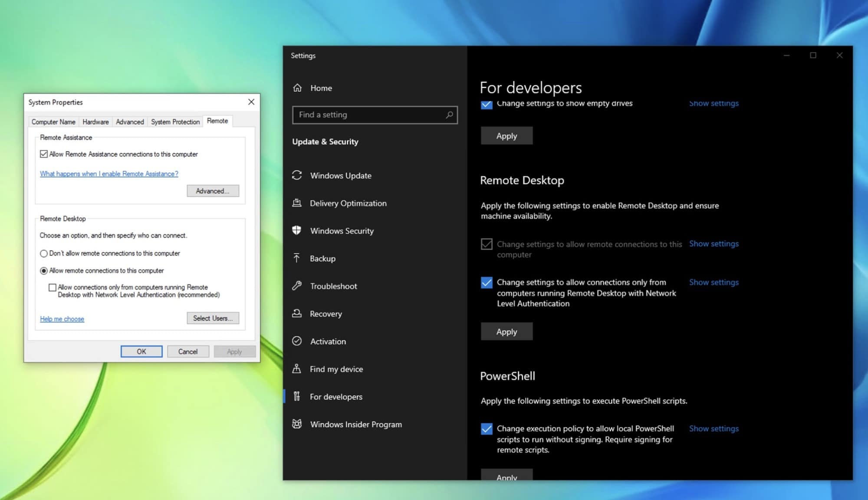This screenshot has height=500, width=868.
Task: Open the Help me choose link
Action: point(62,319)
